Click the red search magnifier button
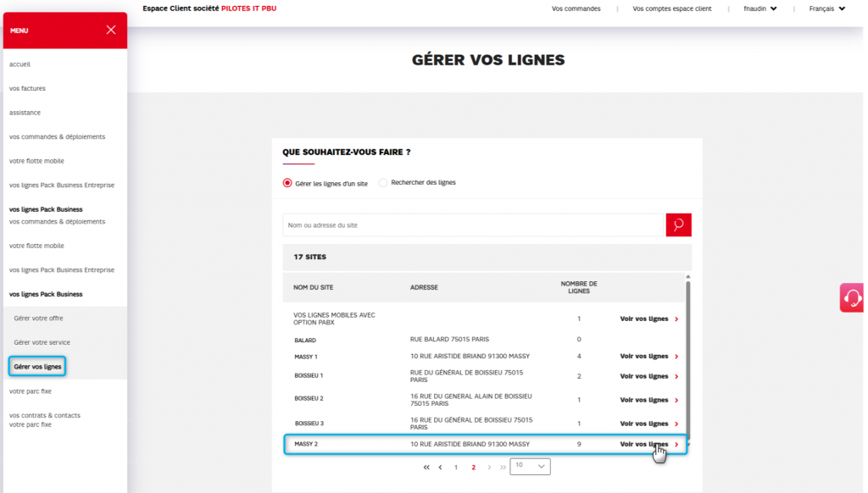The width and height of the screenshot is (868, 493). [678, 224]
